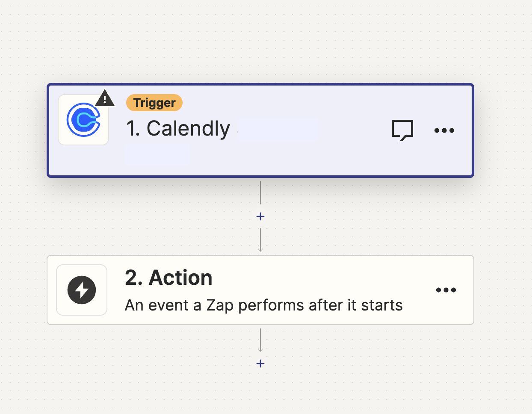
Task: Add step between Trigger and Action
Action: [x=260, y=216]
